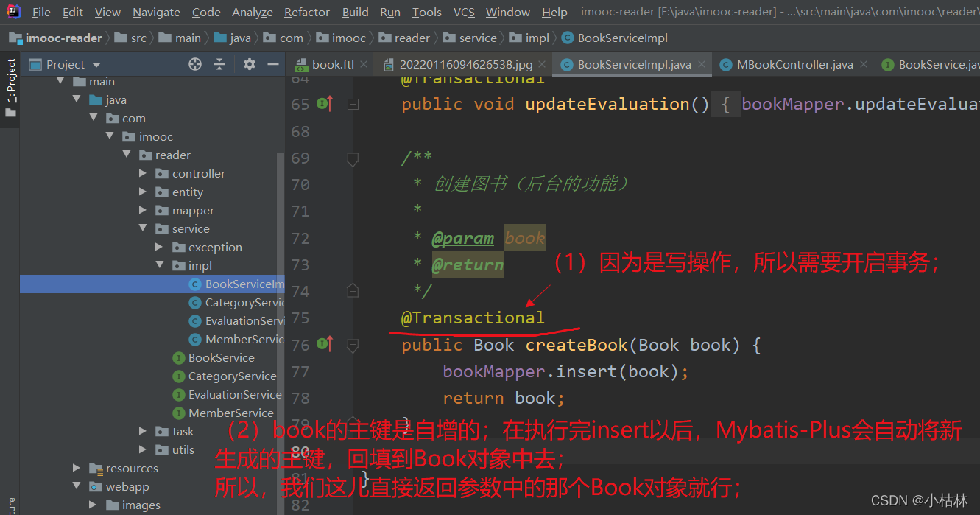
Task: Select BookService interface in project tree
Action: [x=221, y=358]
